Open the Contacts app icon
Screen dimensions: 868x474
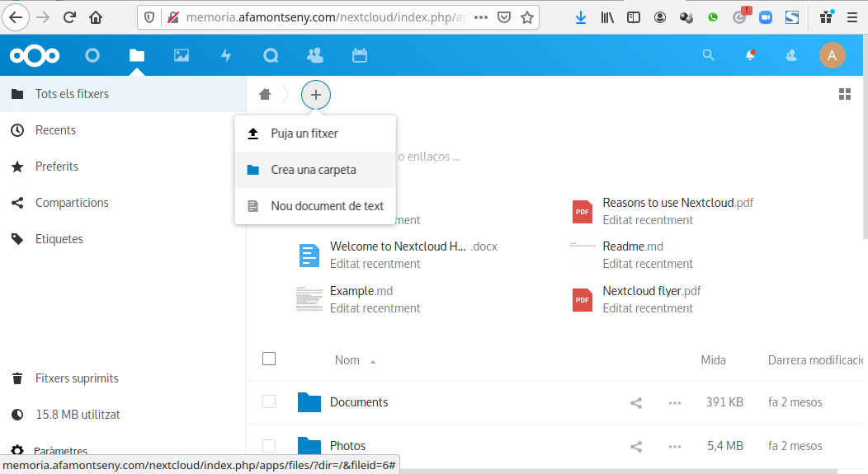(314, 56)
